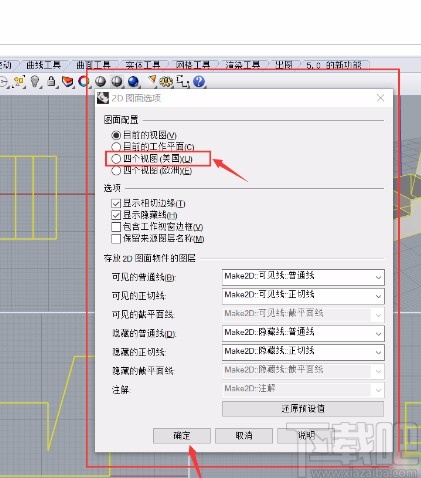The image size is (421, 478).
Task: Uncheck 显示相切边缘 checkbox
Action: (116, 203)
